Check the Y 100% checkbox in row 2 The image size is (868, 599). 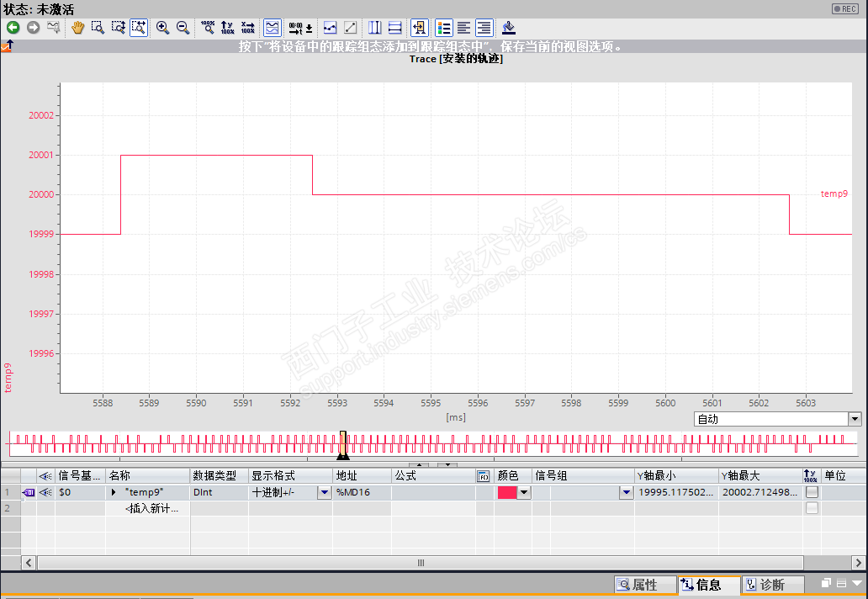[812, 507]
